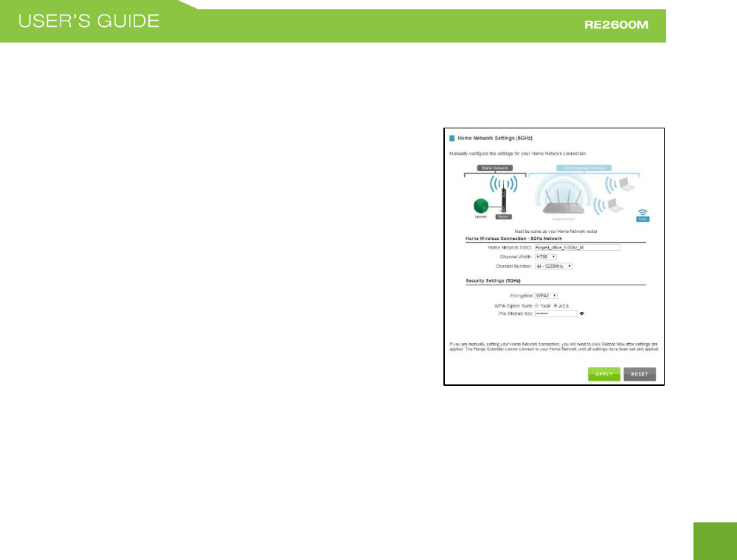737x560 pixels.
Task: Click the blue 5GHz Extended Network label
Action: pyautogui.click(x=584, y=168)
